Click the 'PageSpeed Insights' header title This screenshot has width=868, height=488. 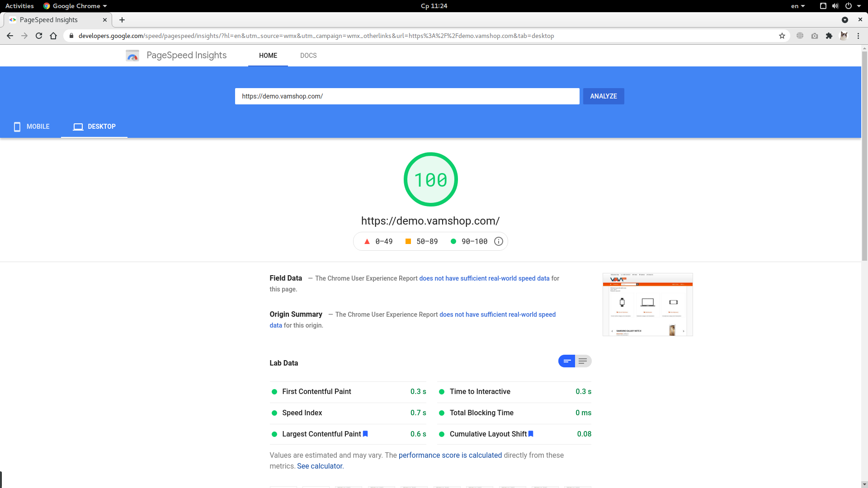click(x=187, y=55)
